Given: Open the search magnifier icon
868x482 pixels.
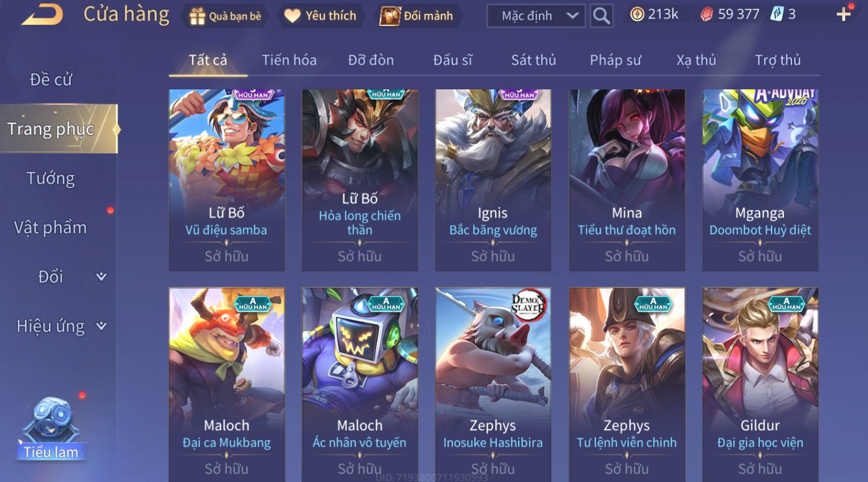Looking at the screenshot, I should coord(601,16).
